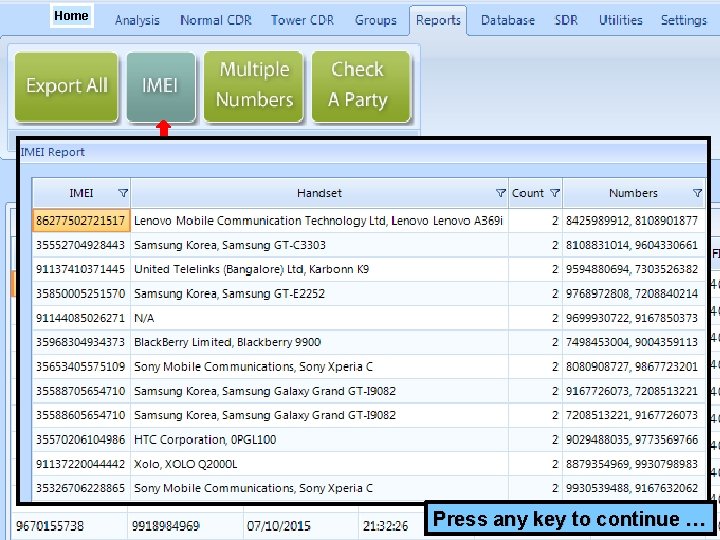The height and width of the screenshot is (540, 720).
Task: Open the Normal CDR tab
Action: point(216,21)
